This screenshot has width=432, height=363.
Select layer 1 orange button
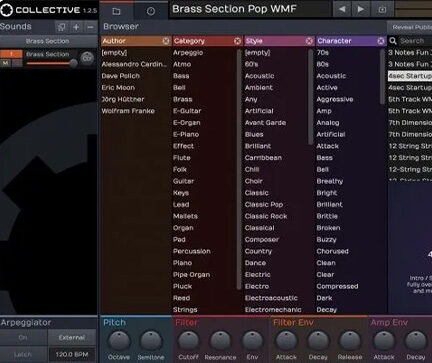11,54
